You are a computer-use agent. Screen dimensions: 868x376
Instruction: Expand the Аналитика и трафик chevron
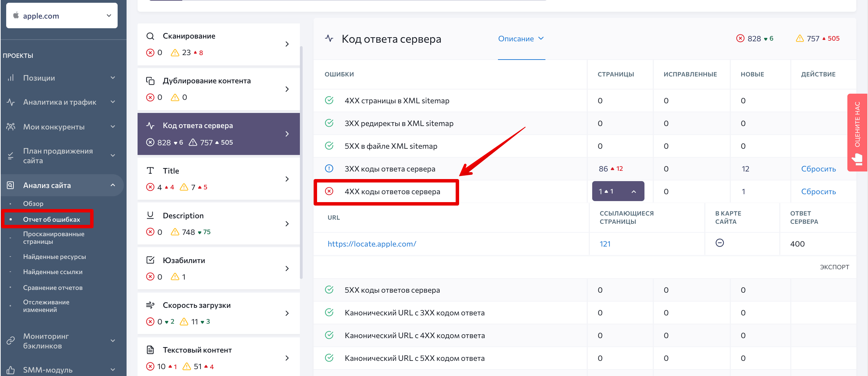(113, 102)
